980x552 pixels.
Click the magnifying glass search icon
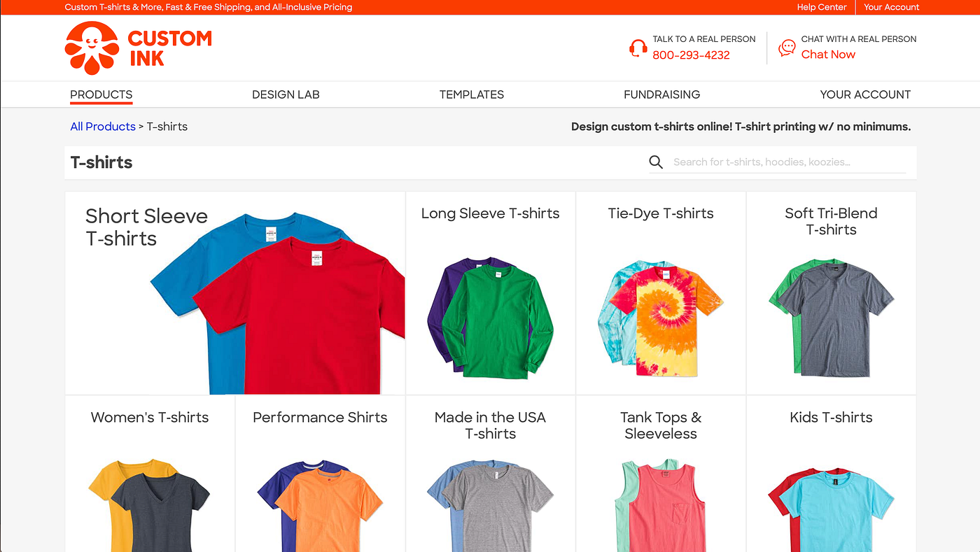point(656,162)
